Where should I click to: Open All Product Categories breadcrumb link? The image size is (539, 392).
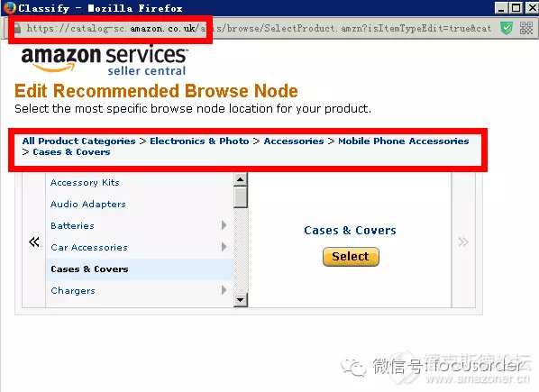click(x=79, y=141)
